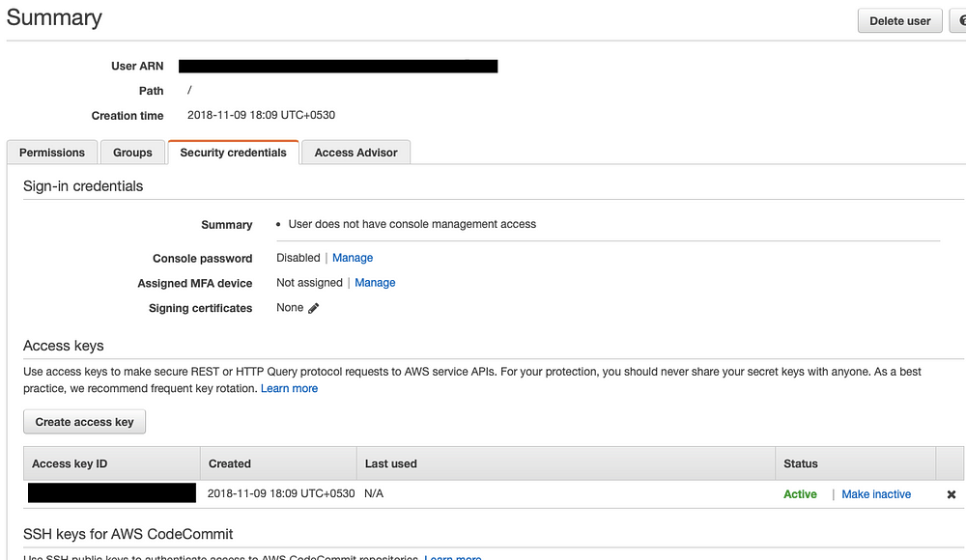Select the Security credentials tab
966x560 pixels.
233,153
